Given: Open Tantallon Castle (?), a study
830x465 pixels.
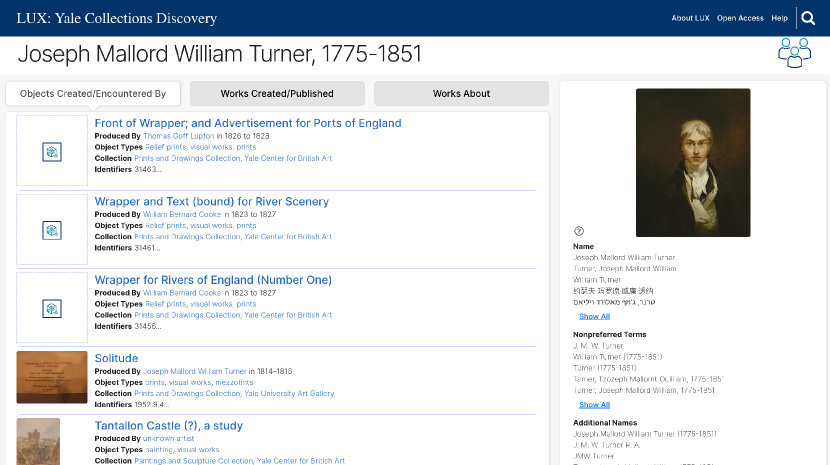Looking at the screenshot, I should (x=168, y=426).
